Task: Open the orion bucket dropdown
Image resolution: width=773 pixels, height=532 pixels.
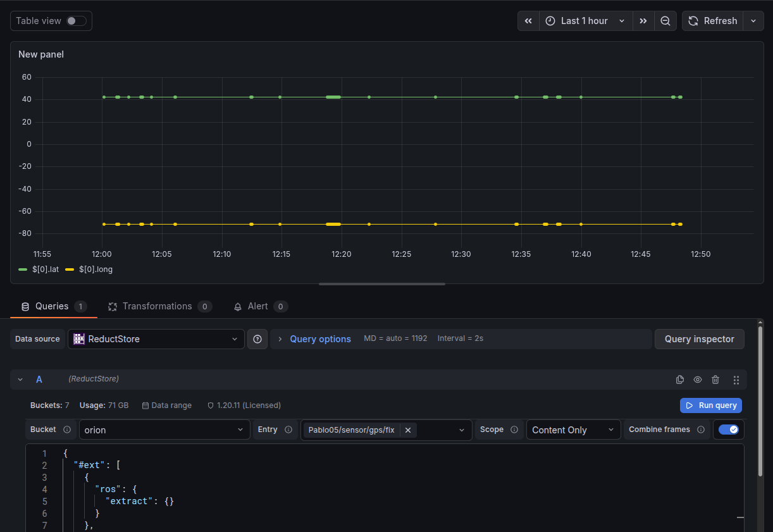Action: (x=164, y=430)
